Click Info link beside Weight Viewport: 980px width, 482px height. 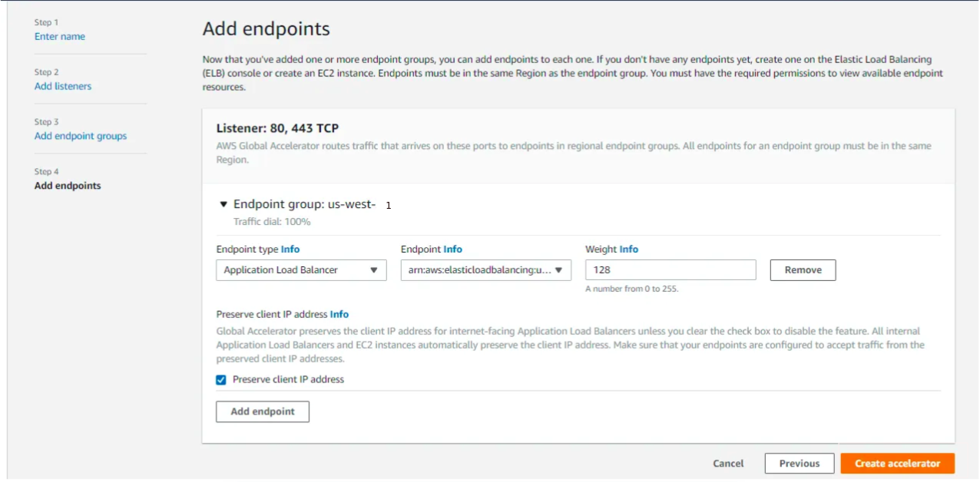tap(629, 249)
